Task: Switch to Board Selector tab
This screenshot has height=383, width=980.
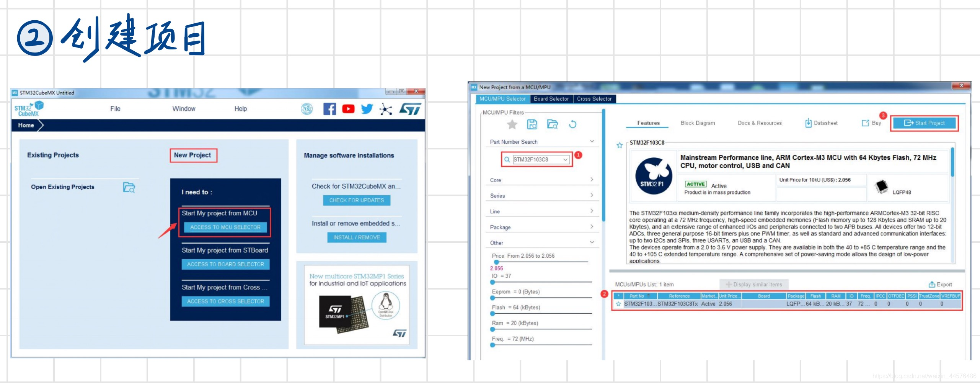Action: coord(551,99)
